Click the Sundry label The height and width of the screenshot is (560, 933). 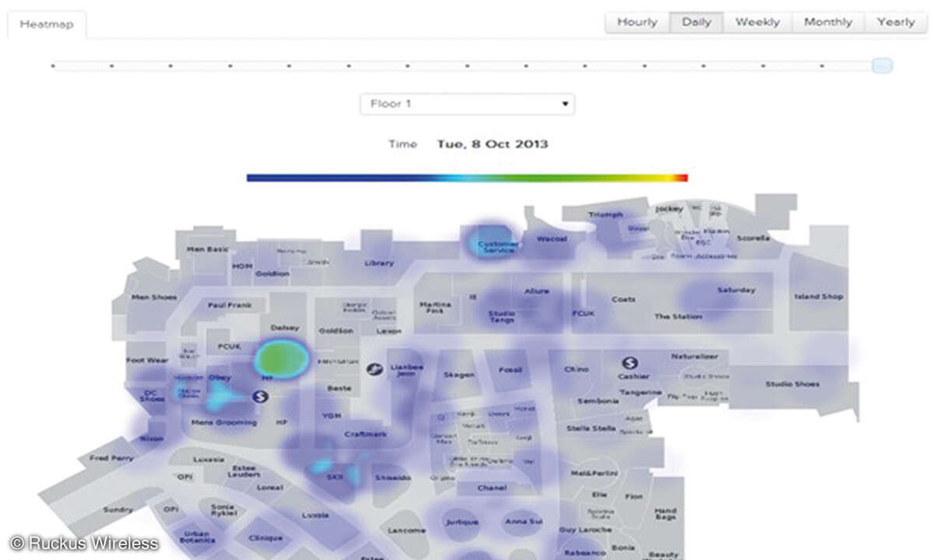click(x=118, y=509)
